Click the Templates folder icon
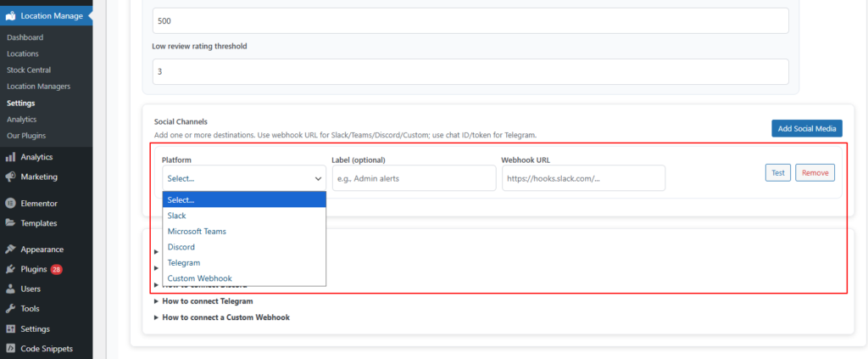This screenshot has height=359, width=868. [x=10, y=223]
